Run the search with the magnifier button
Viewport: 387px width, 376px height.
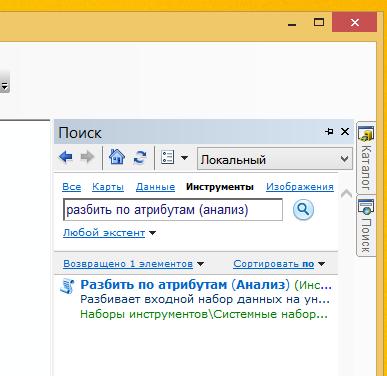click(x=303, y=210)
